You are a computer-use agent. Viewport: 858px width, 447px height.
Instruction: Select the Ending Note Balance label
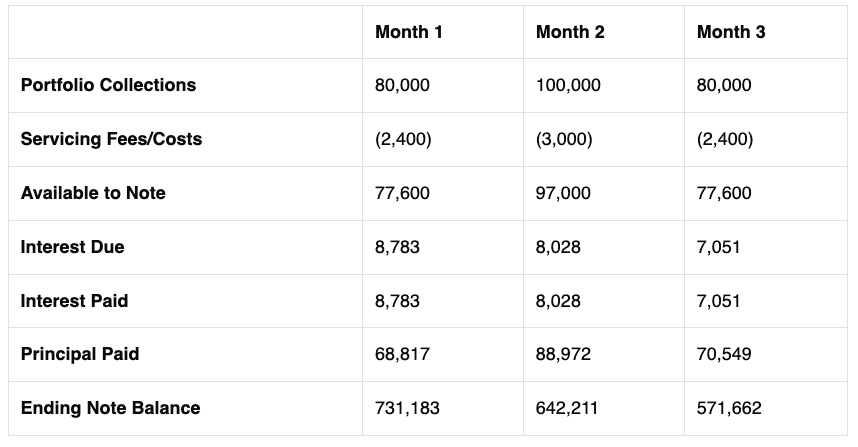(111, 408)
